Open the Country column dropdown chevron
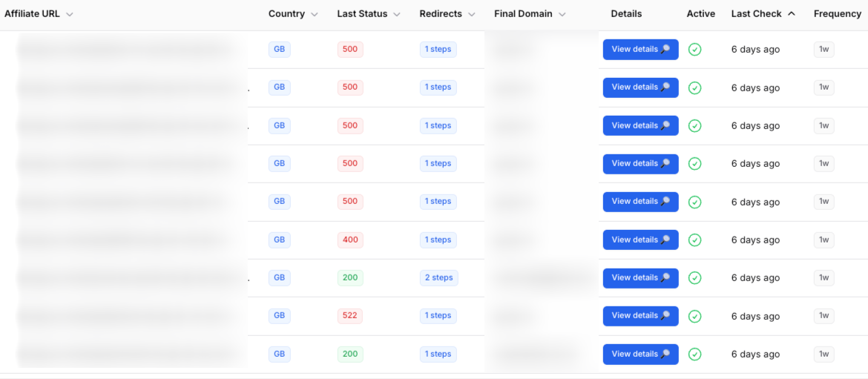This screenshot has height=379, width=868. click(x=315, y=15)
